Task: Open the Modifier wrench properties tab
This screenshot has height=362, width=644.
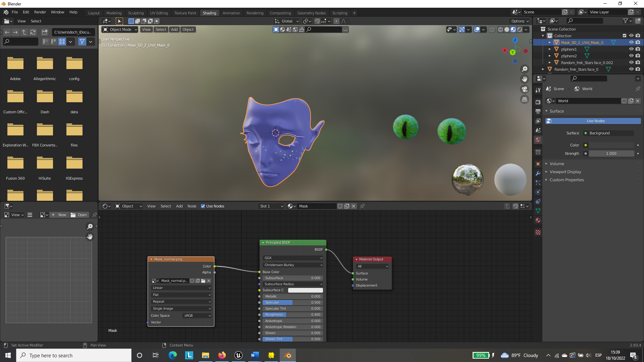Action: (538, 173)
